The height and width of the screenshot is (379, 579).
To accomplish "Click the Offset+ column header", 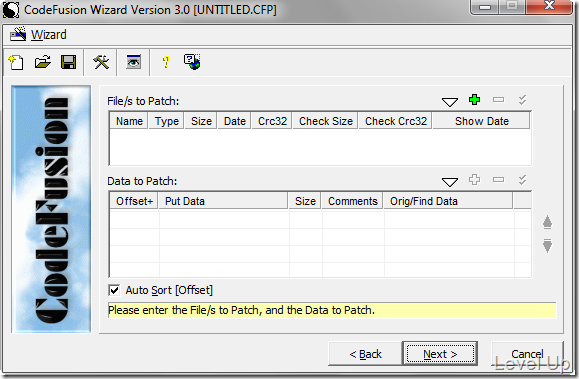I will coord(134,201).
